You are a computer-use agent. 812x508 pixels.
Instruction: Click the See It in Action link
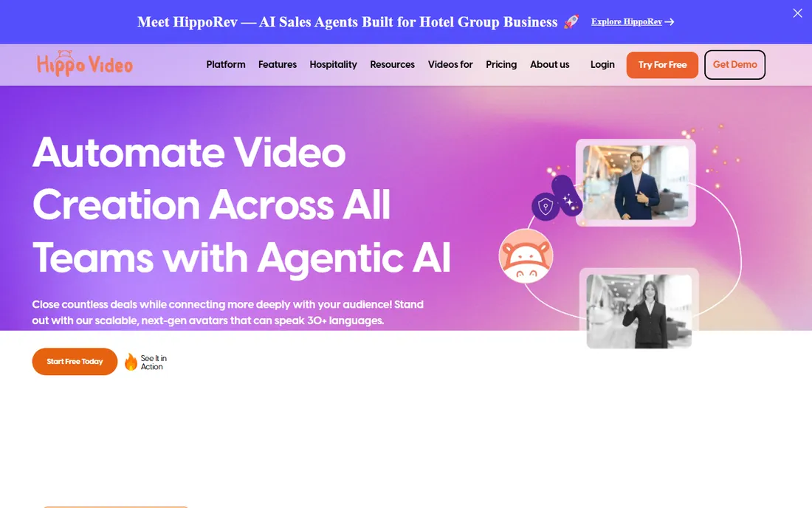(x=154, y=363)
